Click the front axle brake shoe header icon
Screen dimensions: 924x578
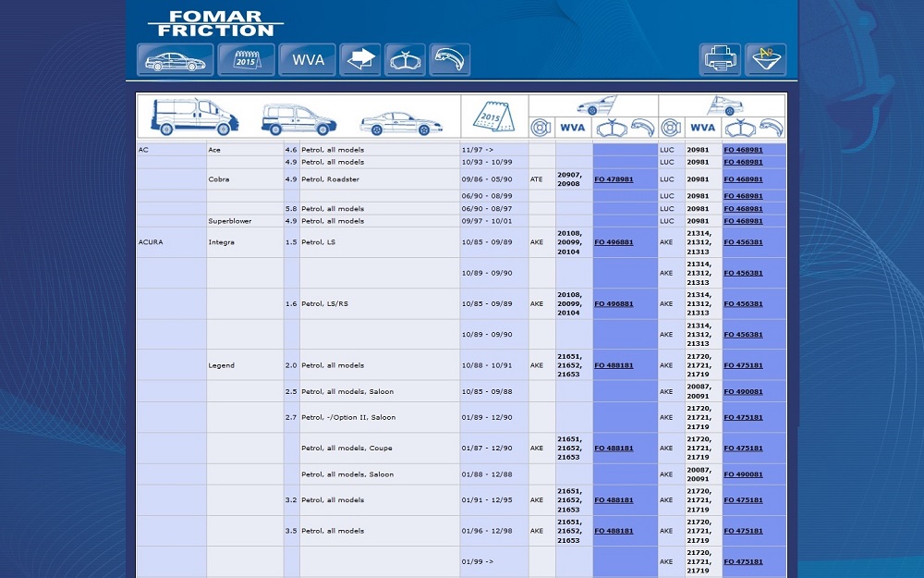click(643, 128)
